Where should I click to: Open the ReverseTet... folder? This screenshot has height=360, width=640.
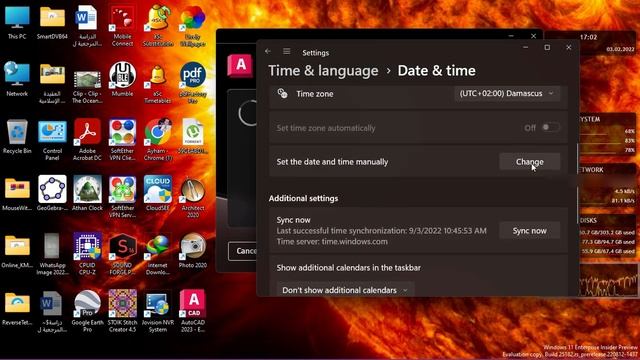(17, 308)
